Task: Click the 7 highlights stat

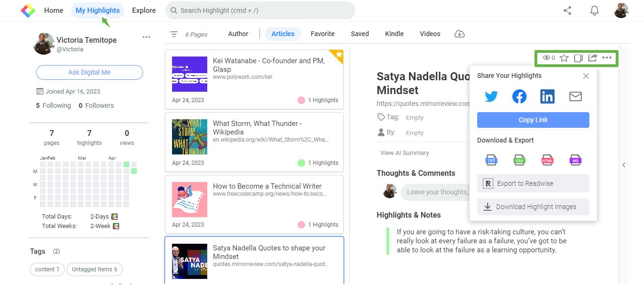Action: tap(89, 137)
